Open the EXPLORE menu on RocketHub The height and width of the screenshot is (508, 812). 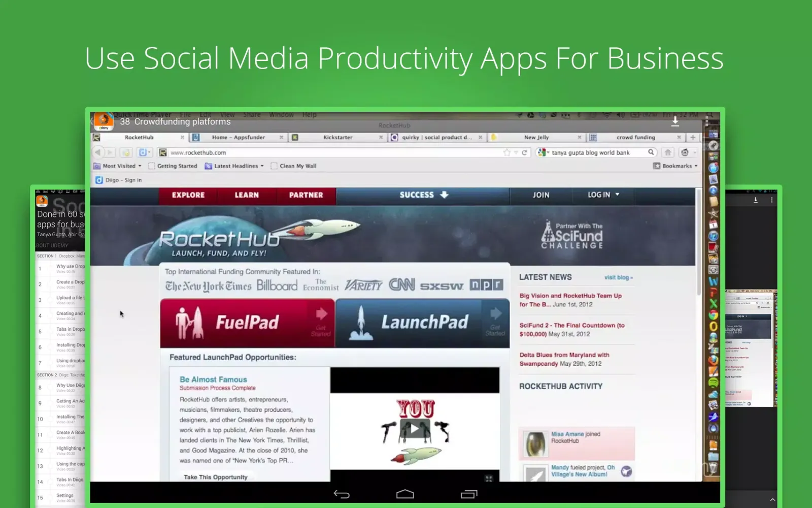[188, 195]
